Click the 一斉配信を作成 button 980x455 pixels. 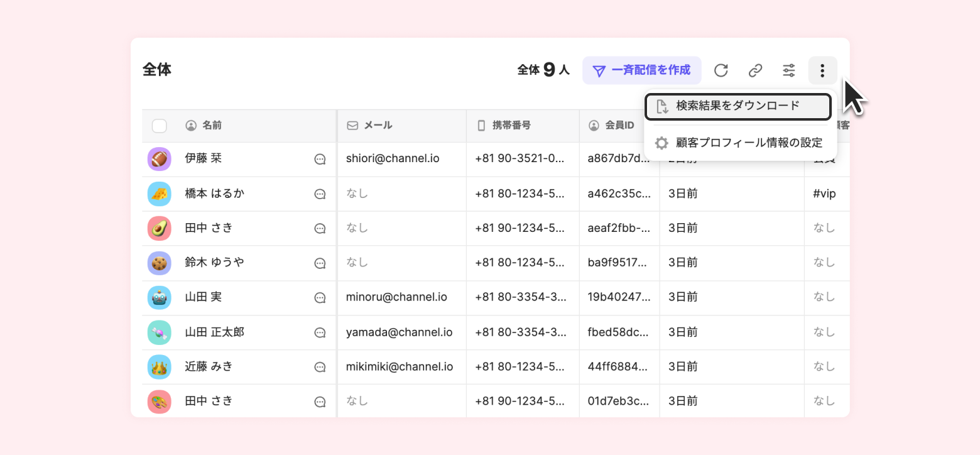pyautogui.click(x=641, y=70)
